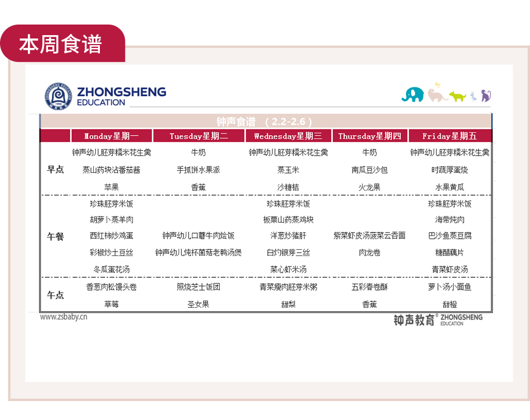Click the green dog icon
This screenshot has height=420, width=530.
(457, 96)
